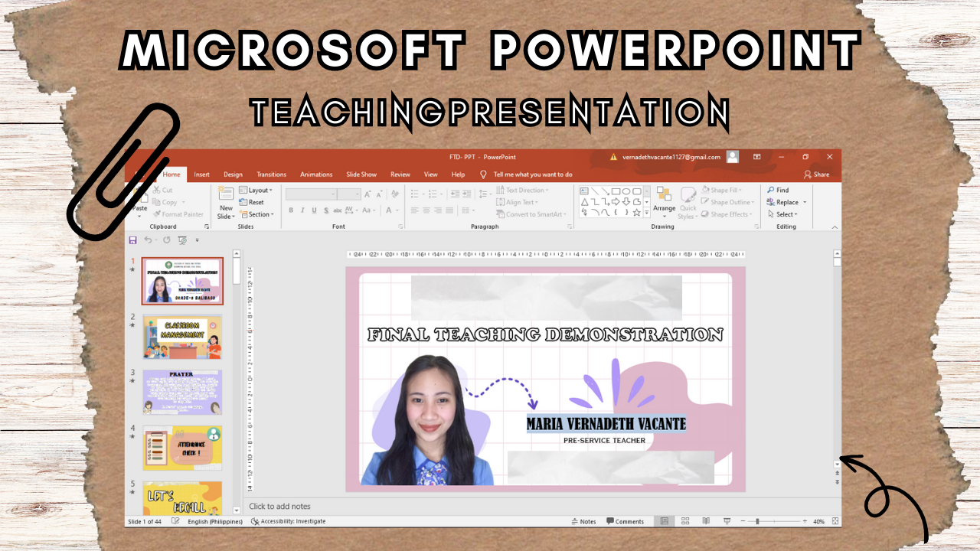The width and height of the screenshot is (980, 551).
Task: Justify the paragraph text
Action: (449, 210)
